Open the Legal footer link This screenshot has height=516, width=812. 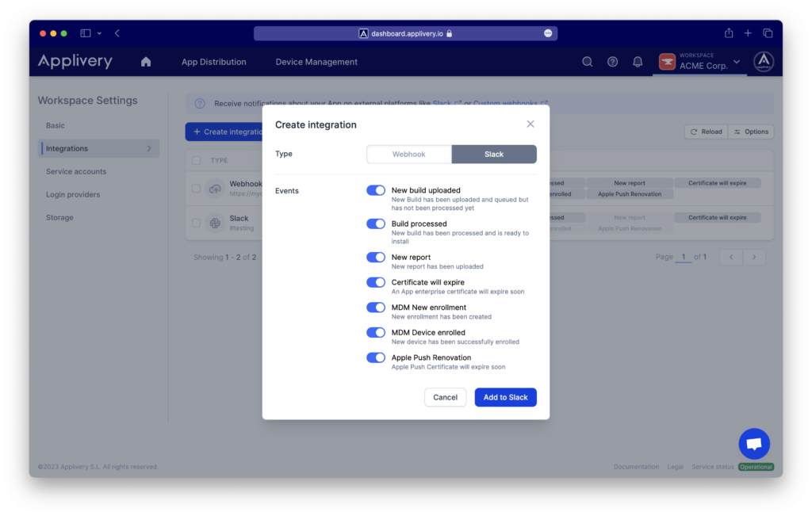pyautogui.click(x=676, y=467)
